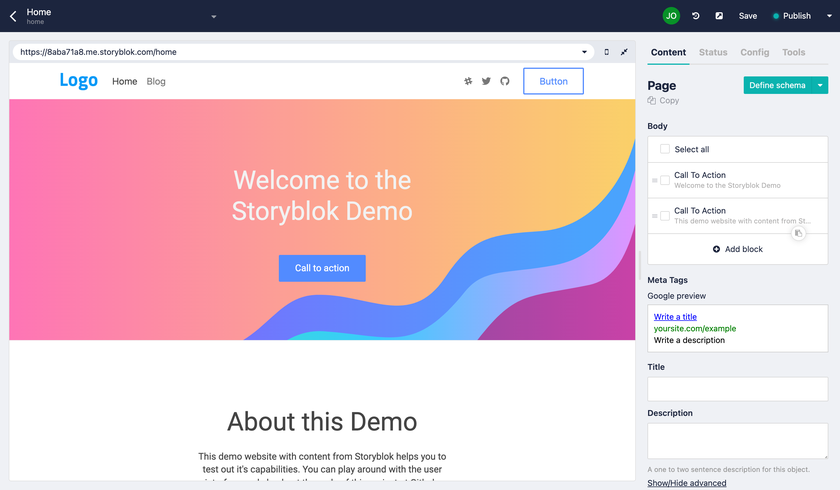Image resolution: width=840 pixels, height=490 pixels.
Task: Click the Blog nav link in preview
Action: [x=156, y=81]
